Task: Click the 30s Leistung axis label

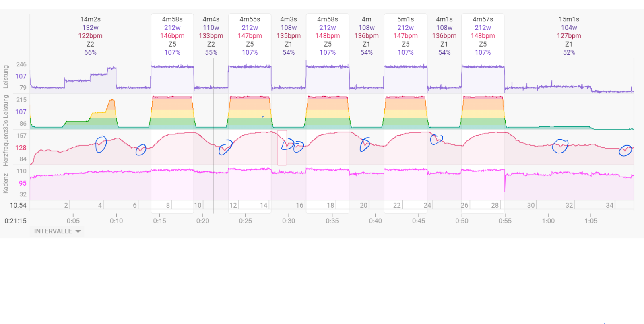Action: click(x=6, y=112)
